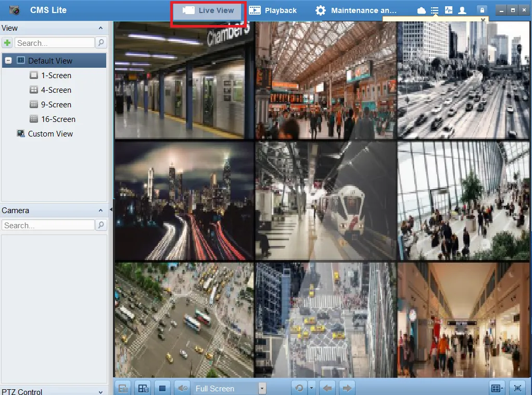Select the 4-Screen layout
This screenshot has height=395, width=532.
[56, 90]
